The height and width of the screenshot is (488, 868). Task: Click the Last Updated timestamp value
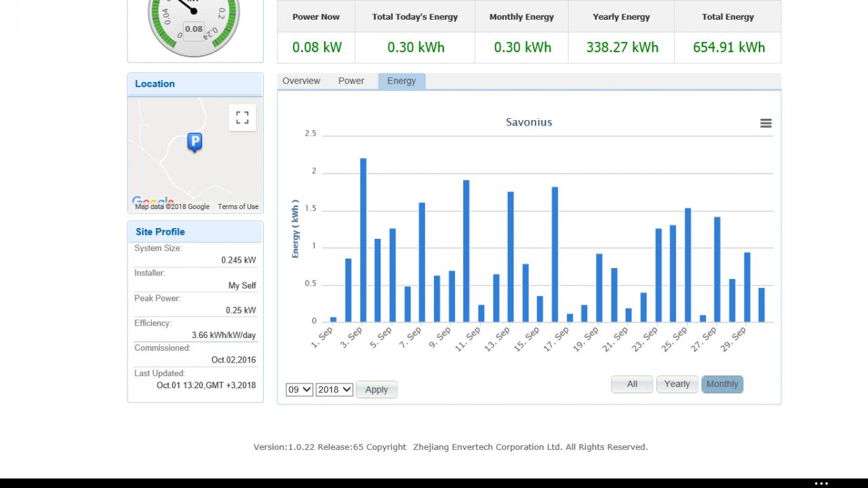tap(206, 386)
